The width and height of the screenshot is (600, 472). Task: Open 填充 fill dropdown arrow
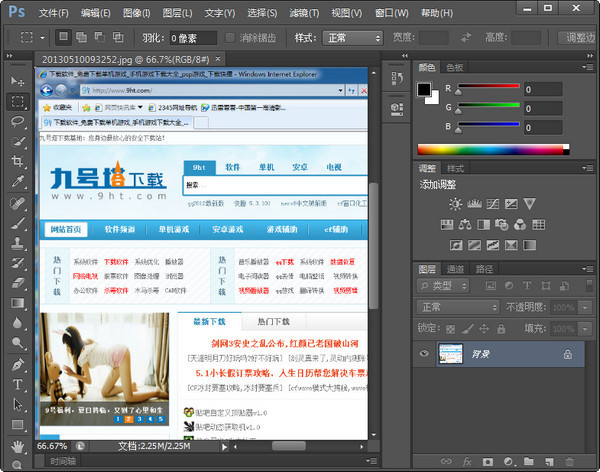[585, 329]
